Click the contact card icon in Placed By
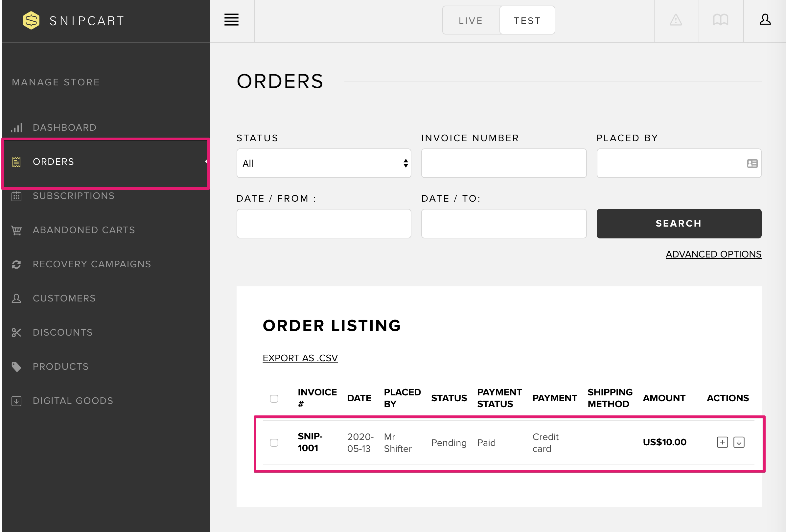This screenshot has height=532, width=786. click(752, 164)
